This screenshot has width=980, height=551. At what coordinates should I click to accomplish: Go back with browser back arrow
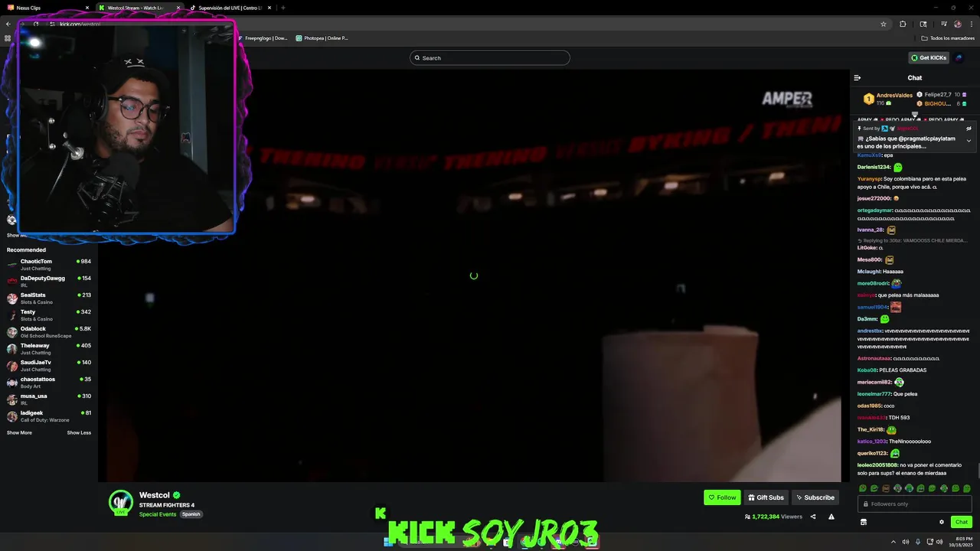pos(8,24)
